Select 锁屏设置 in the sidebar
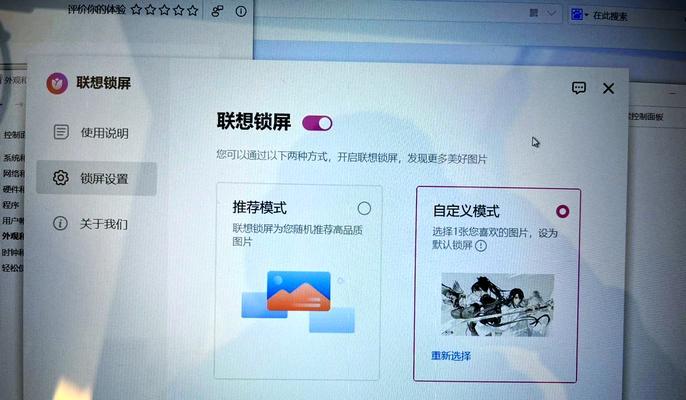Screen dimensions: 686x400 pos(96,178)
